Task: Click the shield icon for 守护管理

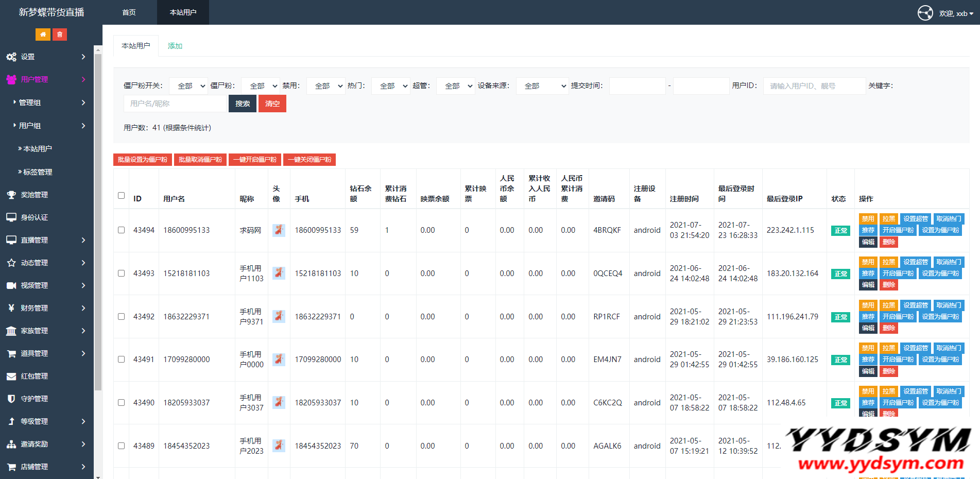Action: [x=11, y=399]
